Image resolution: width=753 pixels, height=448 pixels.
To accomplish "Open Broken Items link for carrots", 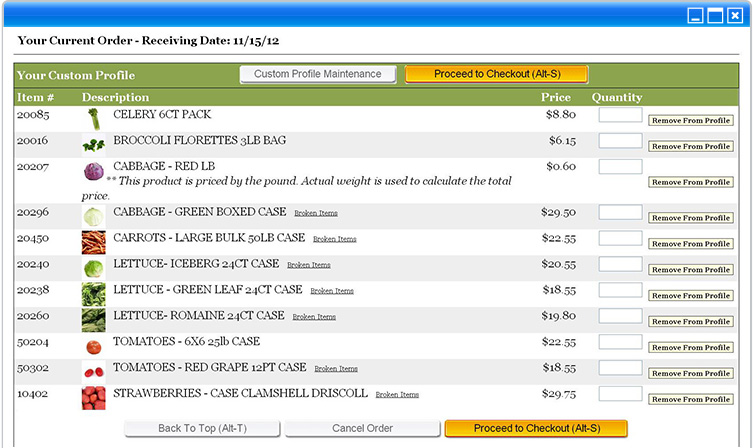I will pyautogui.click(x=334, y=240).
